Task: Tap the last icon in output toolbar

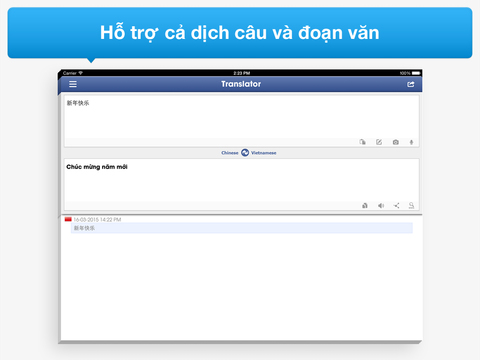Action: (411, 205)
